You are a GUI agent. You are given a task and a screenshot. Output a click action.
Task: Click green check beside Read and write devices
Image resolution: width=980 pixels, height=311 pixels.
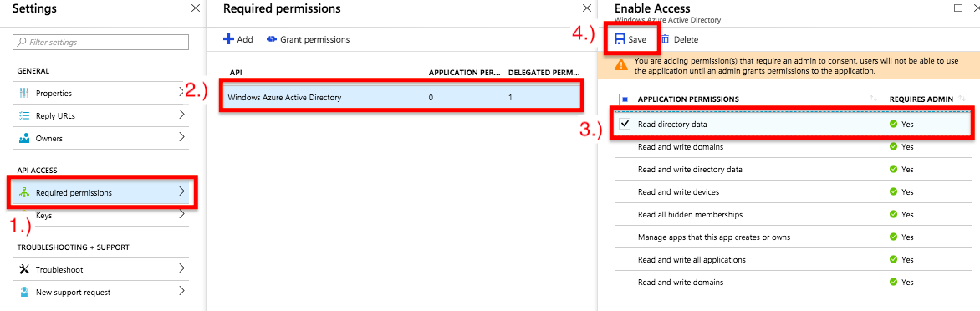(x=893, y=191)
